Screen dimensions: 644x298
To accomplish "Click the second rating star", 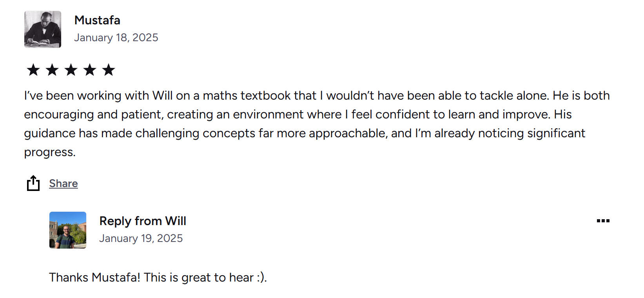I will 52,70.
